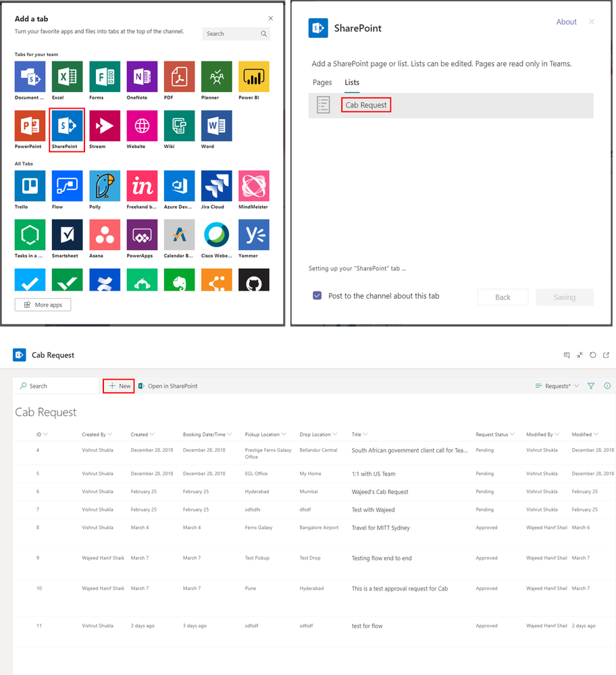Select the Document Library app tile

tap(30, 76)
